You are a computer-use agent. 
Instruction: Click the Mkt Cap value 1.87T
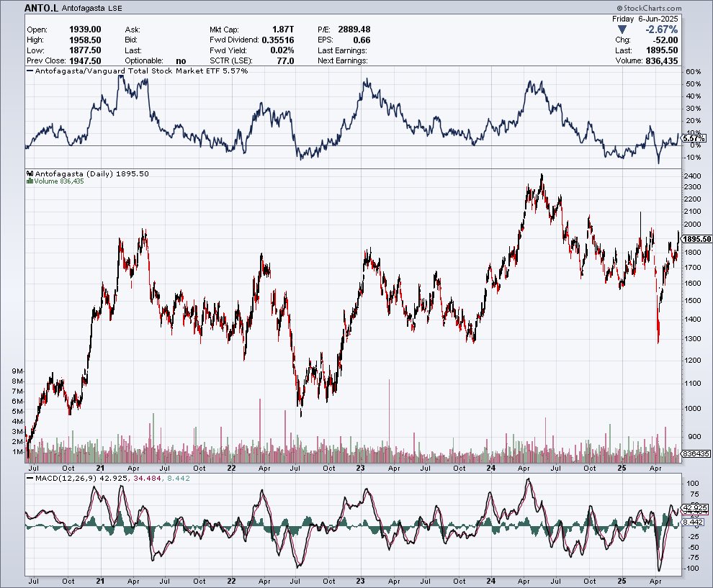point(283,30)
